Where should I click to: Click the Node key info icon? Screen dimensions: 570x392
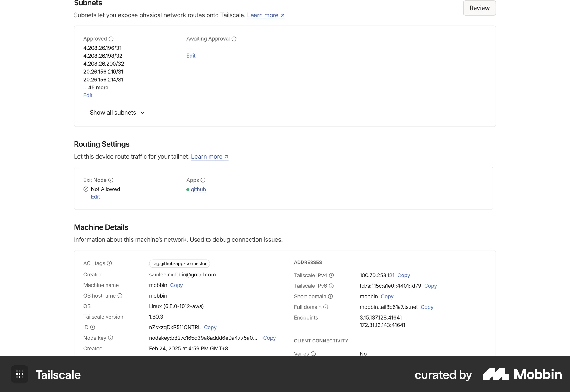point(111,338)
